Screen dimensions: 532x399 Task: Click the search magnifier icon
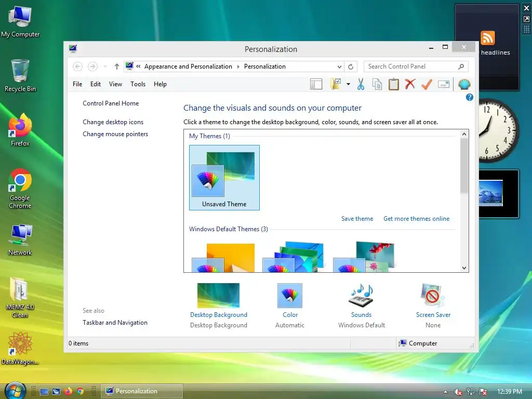(x=461, y=66)
